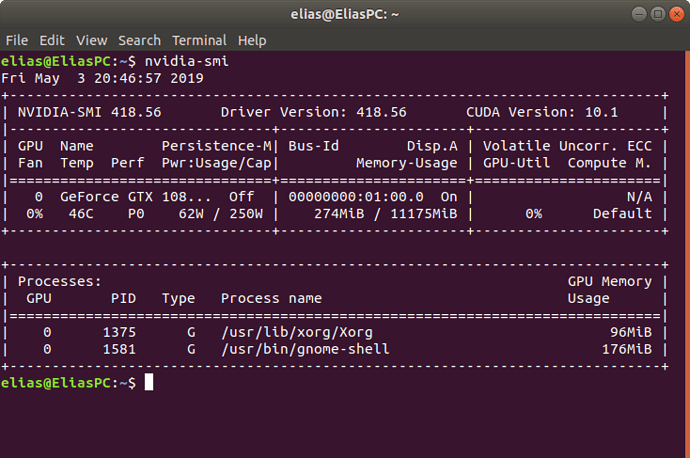690x458 pixels.
Task: Click the terminal cursor block at the prompt
Action: 149,382
